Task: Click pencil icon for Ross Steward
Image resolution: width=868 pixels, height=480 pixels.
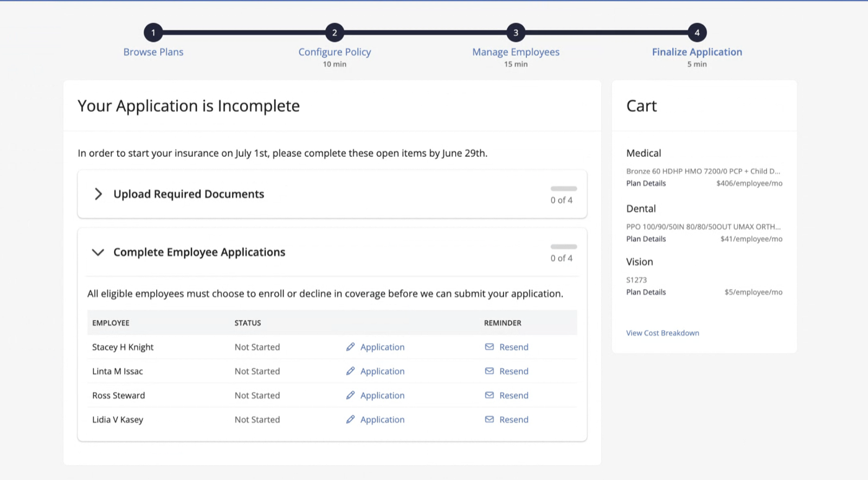Action: (350, 395)
